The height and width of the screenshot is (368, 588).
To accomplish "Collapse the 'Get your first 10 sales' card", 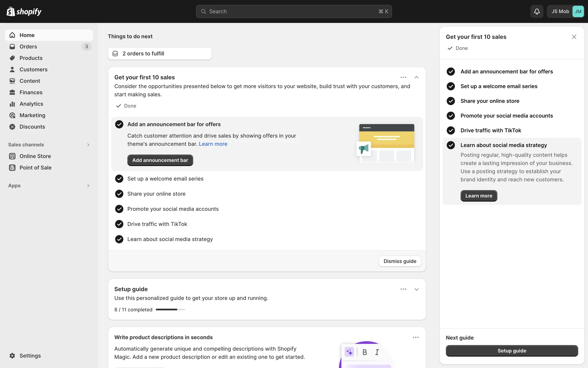I will (416, 77).
